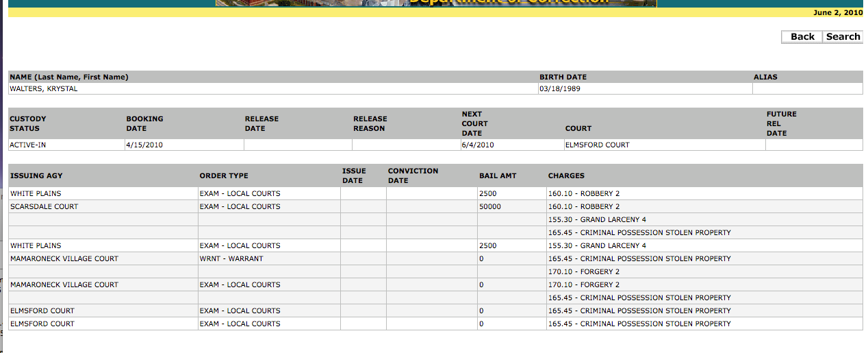Select the WRNT - WARRANT order type cell
This screenshot has width=868, height=353.
(231, 258)
